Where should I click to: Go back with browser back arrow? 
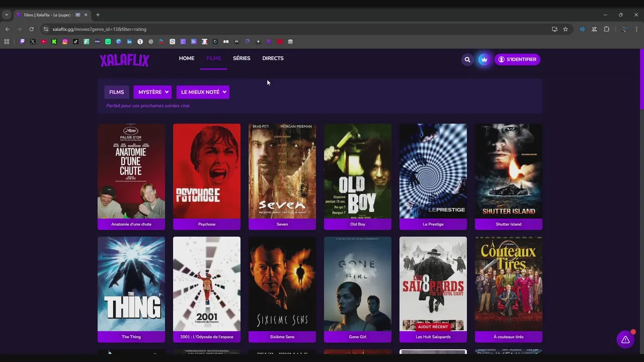point(7,29)
